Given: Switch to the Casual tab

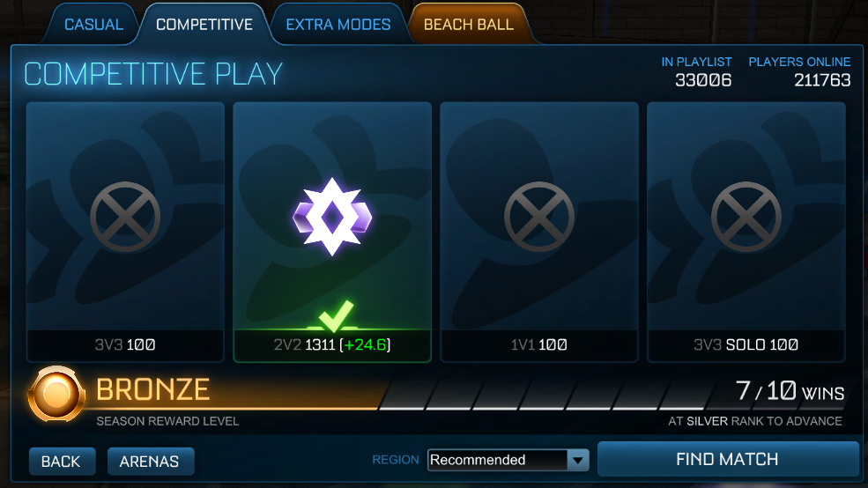Looking at the screenshot, I should pyautogui.click(x=93, y=25).
